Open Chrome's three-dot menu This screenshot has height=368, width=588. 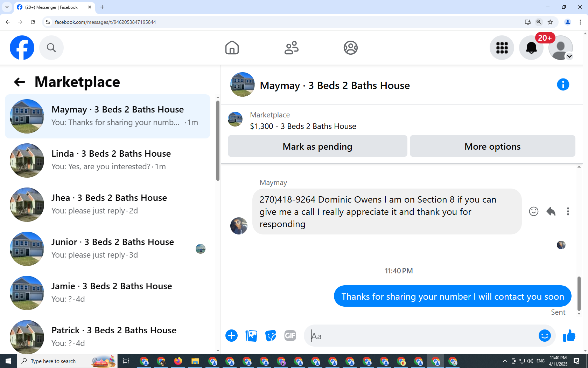580,22
